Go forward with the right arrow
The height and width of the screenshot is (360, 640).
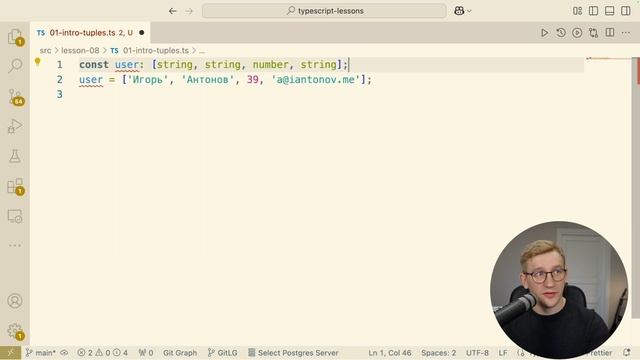pyautogui.click(x=189, y=11)
